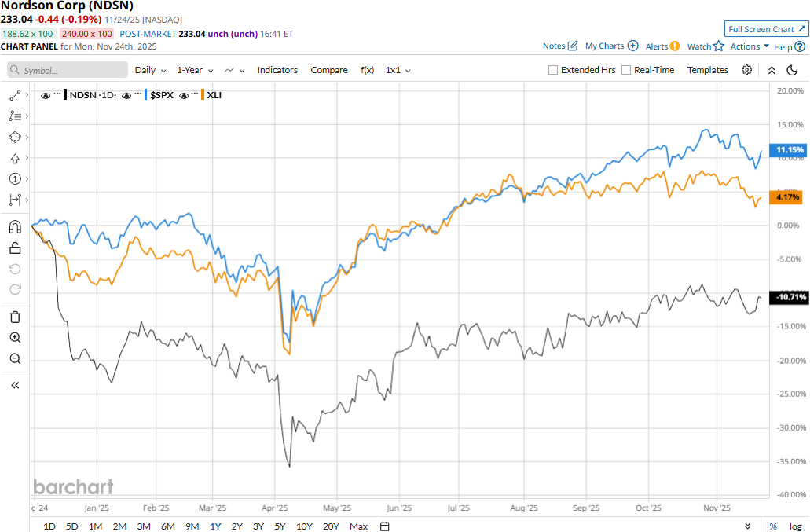Open the Templates menu

point(707,70)
